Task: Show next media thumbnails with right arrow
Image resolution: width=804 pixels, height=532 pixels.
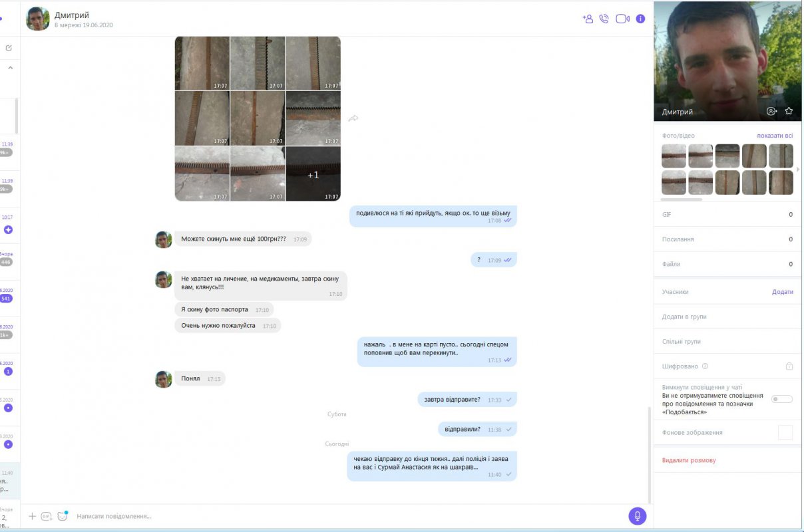Action: coord(798,170)
